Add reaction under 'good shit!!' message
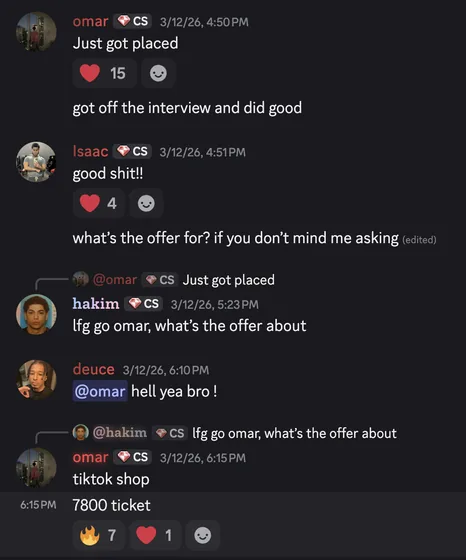 pyautogui.click(x=146, y=204)
